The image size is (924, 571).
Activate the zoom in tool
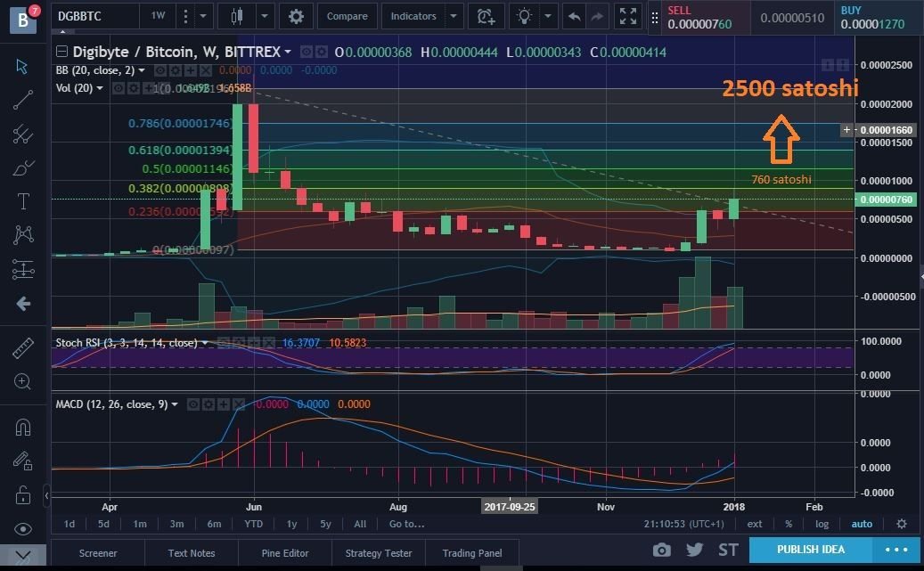22,382
